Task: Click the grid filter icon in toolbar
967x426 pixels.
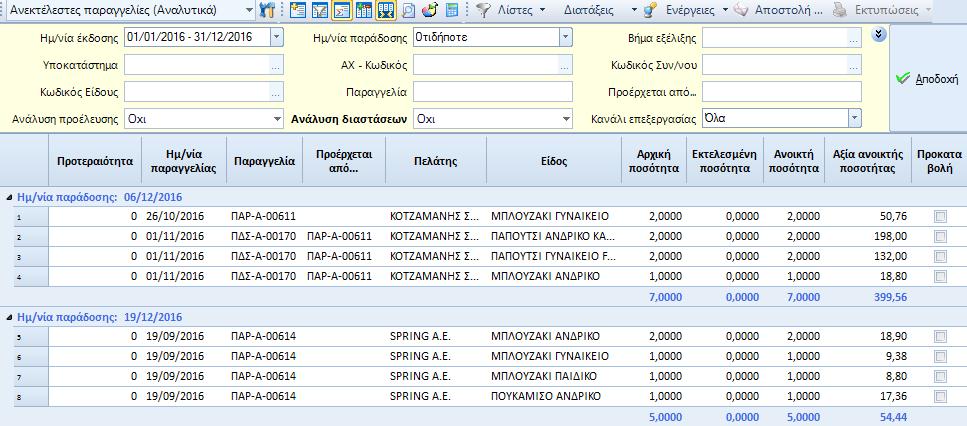Action: 319,10
